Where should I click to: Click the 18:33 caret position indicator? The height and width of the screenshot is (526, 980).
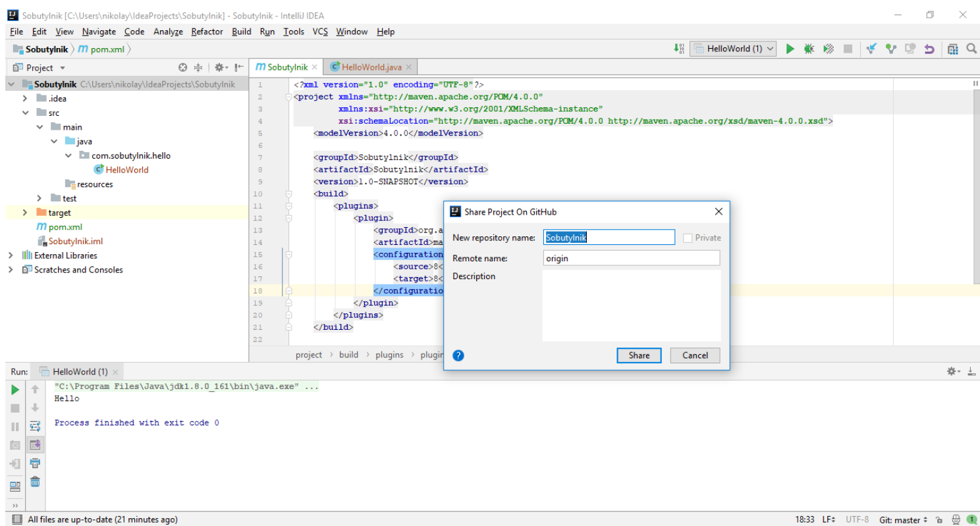pyautogui.click(x=805, y=520)
